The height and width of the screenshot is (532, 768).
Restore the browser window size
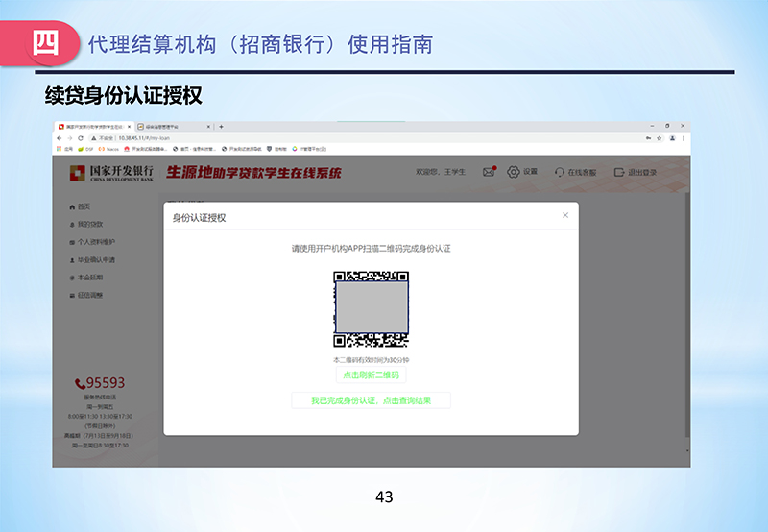point(667,126)
